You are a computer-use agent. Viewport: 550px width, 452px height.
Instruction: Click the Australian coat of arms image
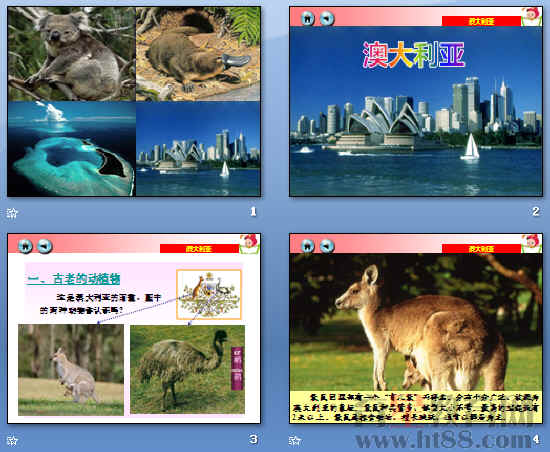[x=209, y=295]
